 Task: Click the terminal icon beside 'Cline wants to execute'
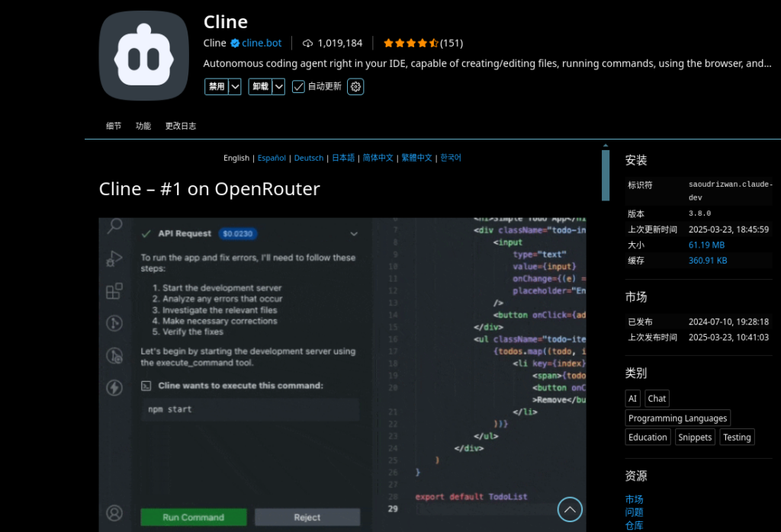tap(146, 386)
